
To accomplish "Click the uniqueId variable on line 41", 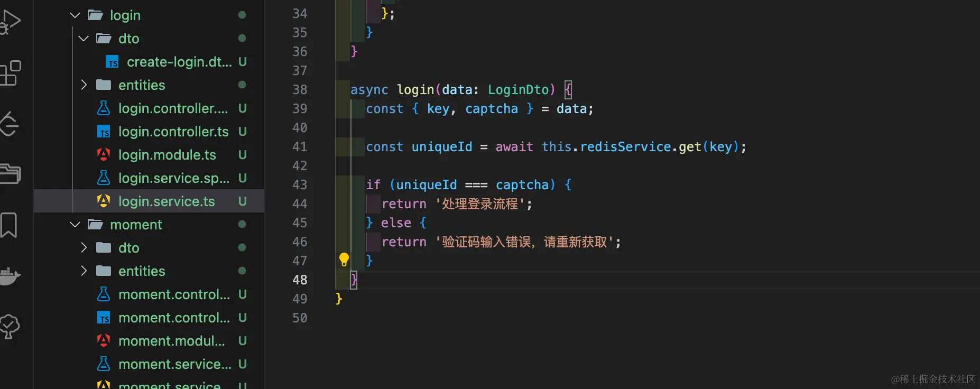I will click(x=442, y=147).
